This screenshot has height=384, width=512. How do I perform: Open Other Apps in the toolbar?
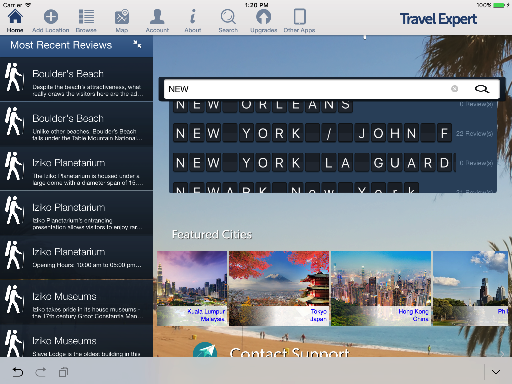coord(299,20)
